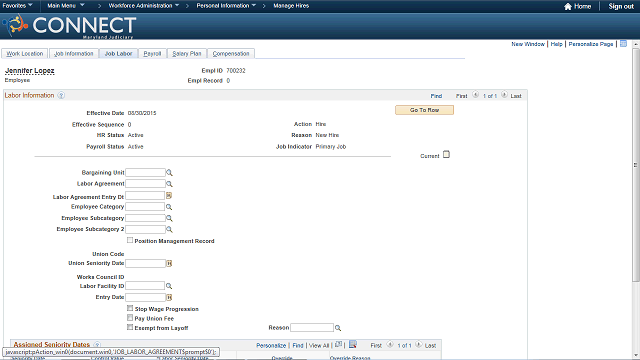Screen dimensions: 640x360
Task: Open Union Seniority Date calendar
Action: [169, 264]
